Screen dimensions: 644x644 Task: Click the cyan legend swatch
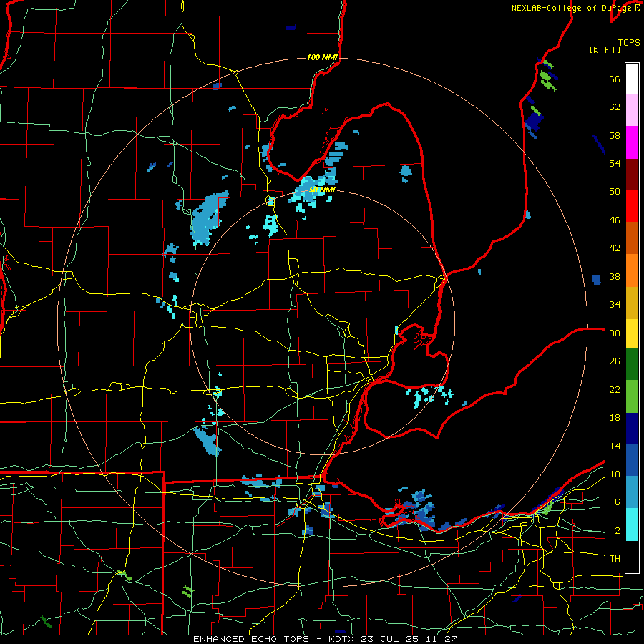click(x=632, y=525)
